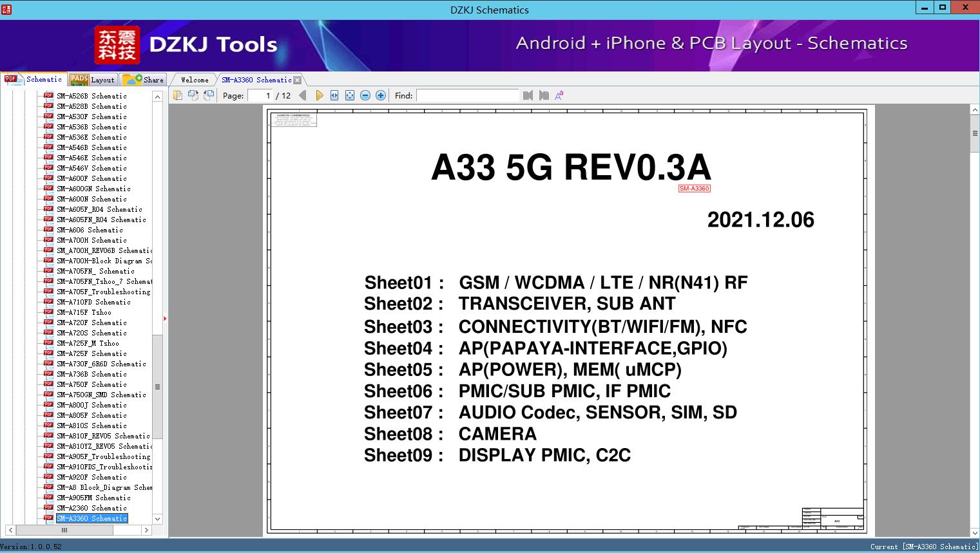Find next search result
The image size is (980, 553).
(x=544, y=95)
